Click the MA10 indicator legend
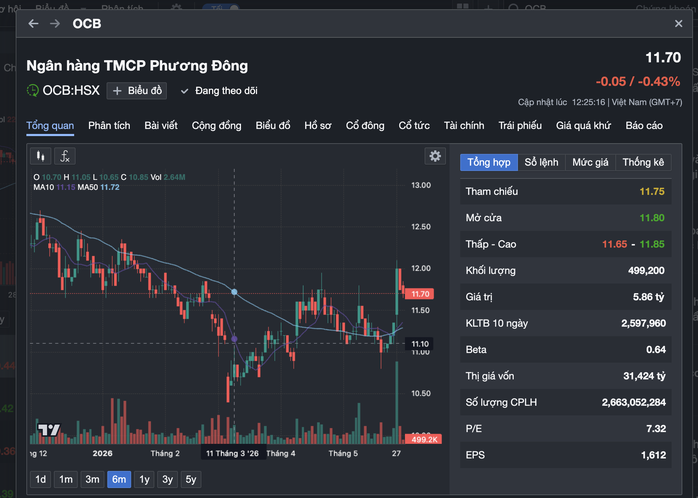Screen dimensions: 698x498 pyautogui.click(x=54, y=187)
